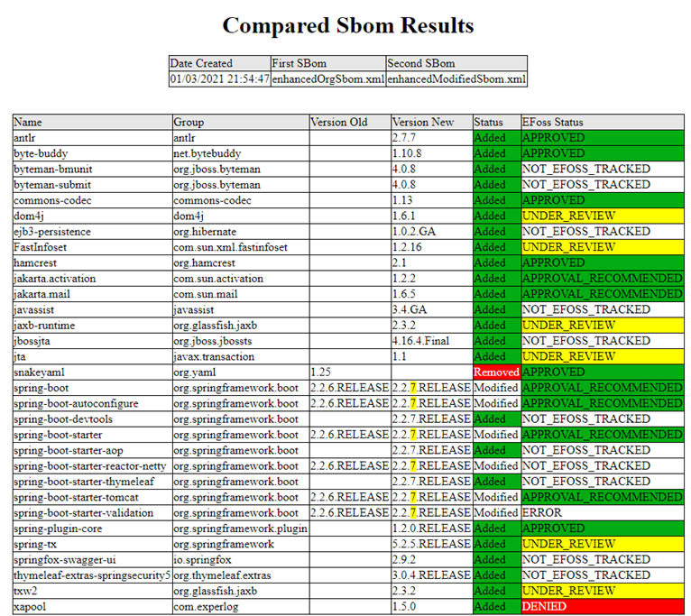Select the 'hamcrest' name cell
Image resolution: width=691 pixels, height=616 pixels.
pyautogui.click(x=93, y=263)
